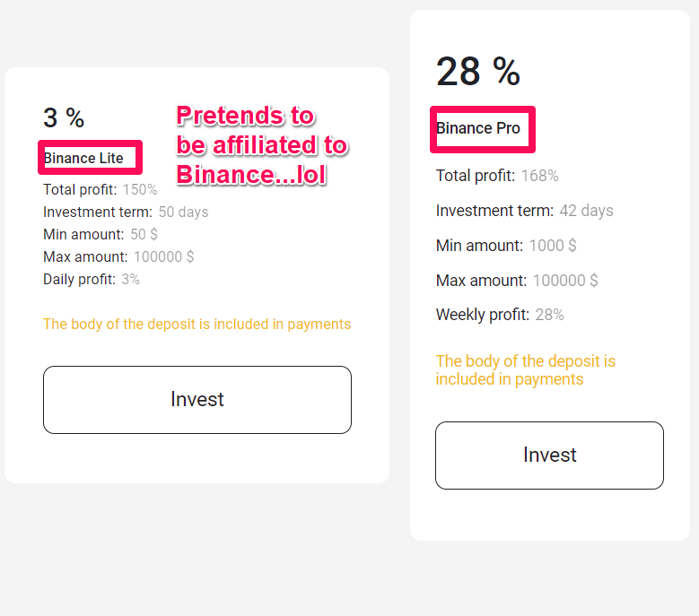Click the deposit body note under Binance Lite
Viewport: 699px width, 616px height.
(197, 325)
